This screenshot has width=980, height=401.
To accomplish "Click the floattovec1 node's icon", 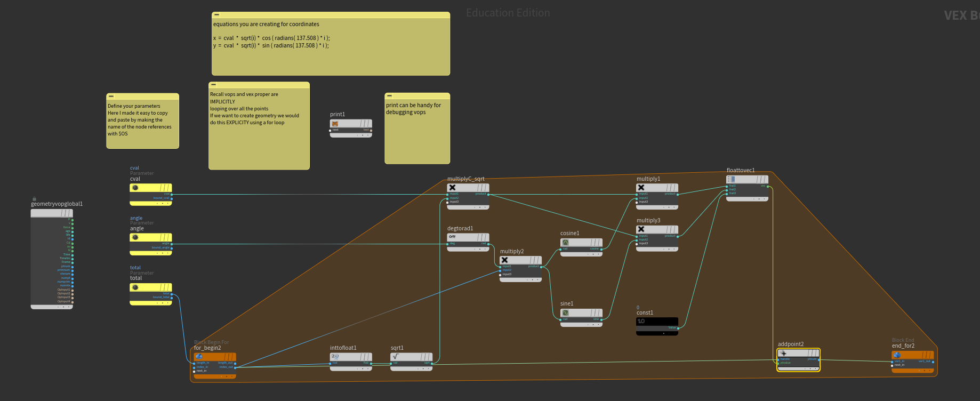I will pos(732,179).
